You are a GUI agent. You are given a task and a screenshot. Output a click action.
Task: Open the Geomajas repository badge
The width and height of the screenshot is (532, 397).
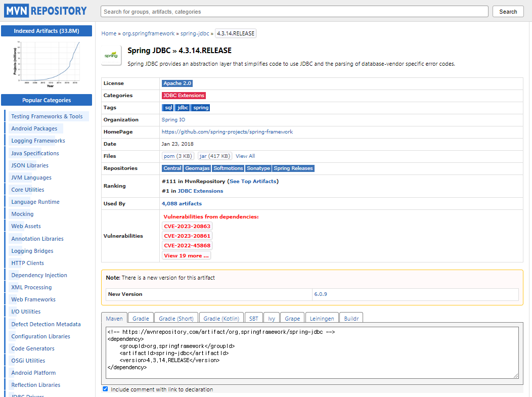[x=197, y=168]
